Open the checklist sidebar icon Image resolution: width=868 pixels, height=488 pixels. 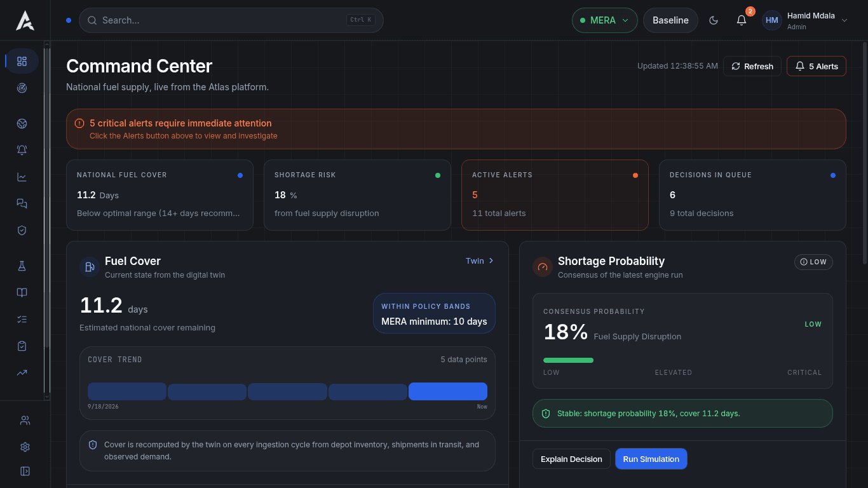click(22, 320)
